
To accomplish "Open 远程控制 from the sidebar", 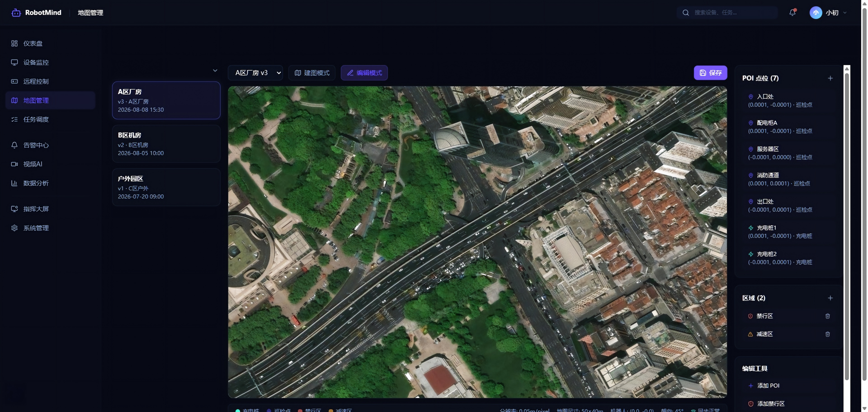I will point(50,81).
